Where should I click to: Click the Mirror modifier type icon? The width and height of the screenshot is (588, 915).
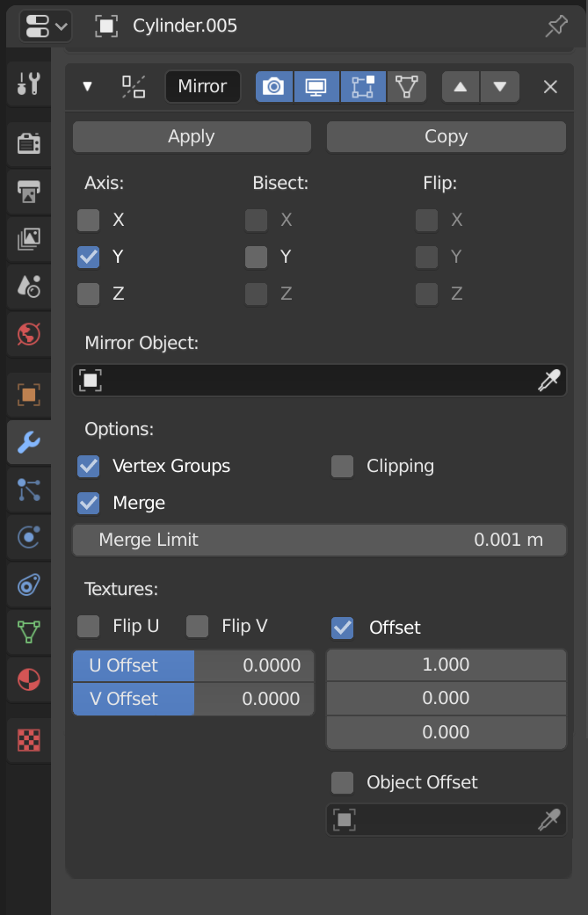pyautogui.click(x=134, y=87)
